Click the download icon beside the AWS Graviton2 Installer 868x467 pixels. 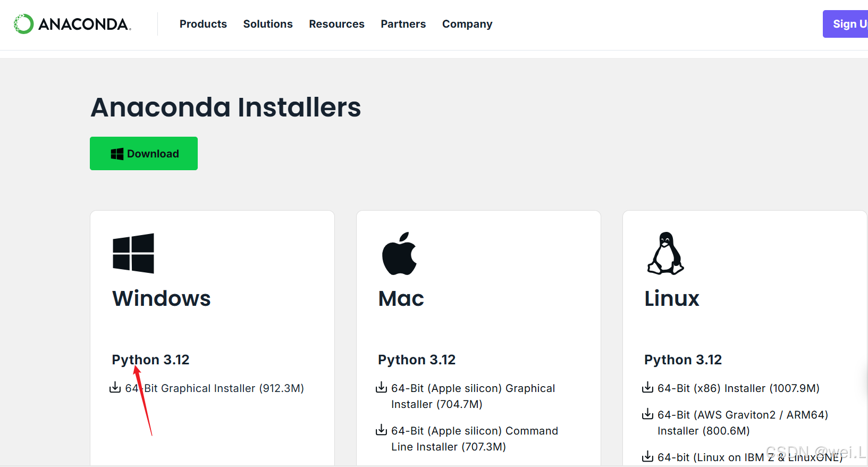[x=647, y=414]
